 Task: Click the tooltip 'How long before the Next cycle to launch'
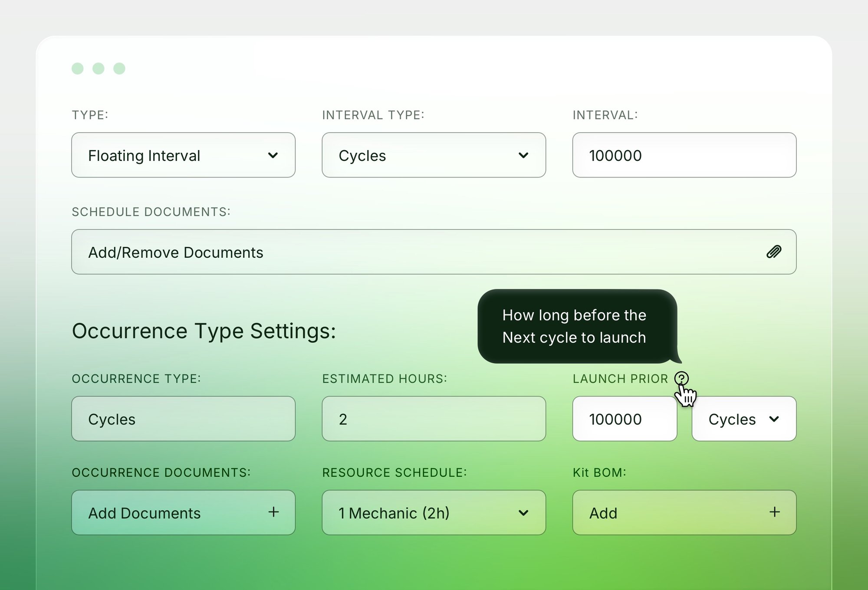(577, 326)
